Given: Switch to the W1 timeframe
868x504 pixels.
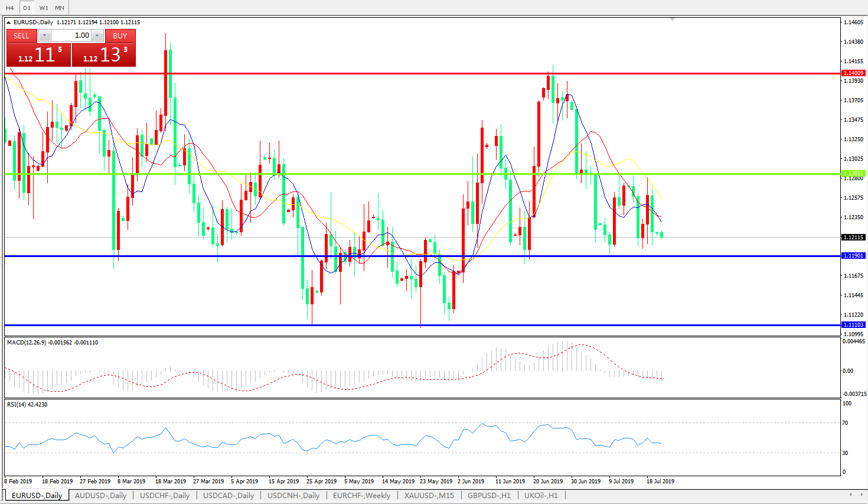Looking at the screenshot, I should coord(44,8).
